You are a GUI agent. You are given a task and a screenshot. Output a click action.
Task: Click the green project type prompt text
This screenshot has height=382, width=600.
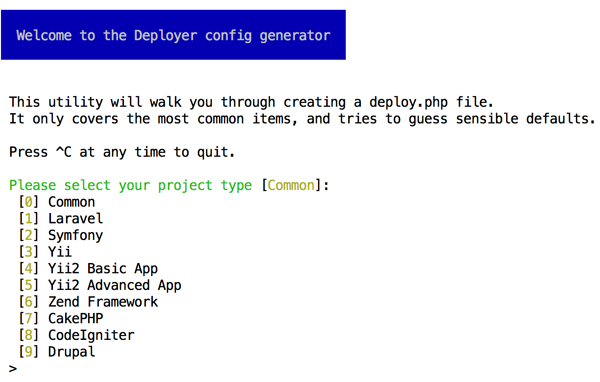point(130,186)
